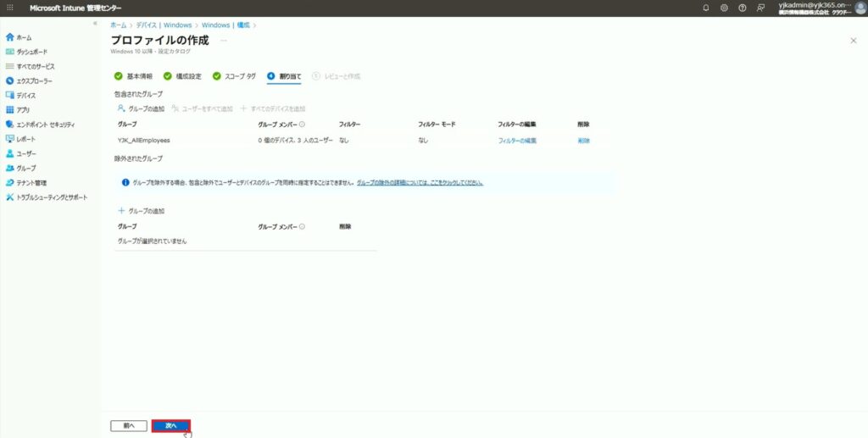The height and width of the screenshot is (438, 868).
Task: Go to the 構成設定 wizard step
Action: click(182, 76)
